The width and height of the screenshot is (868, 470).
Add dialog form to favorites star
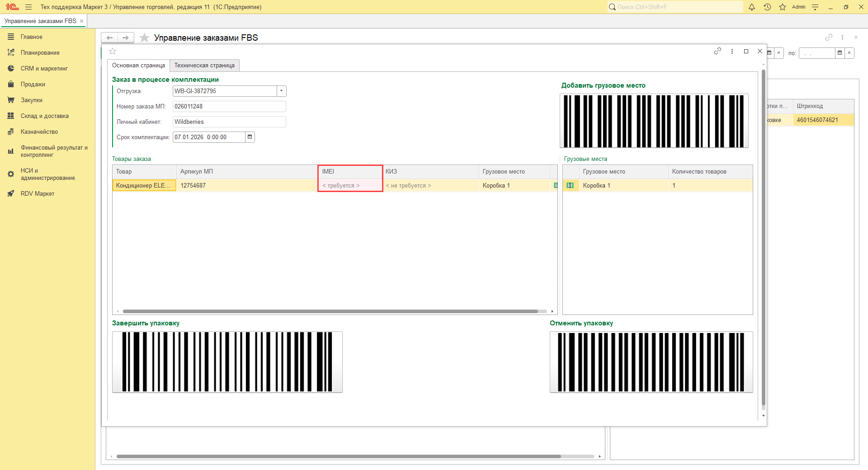click(113, 52)
